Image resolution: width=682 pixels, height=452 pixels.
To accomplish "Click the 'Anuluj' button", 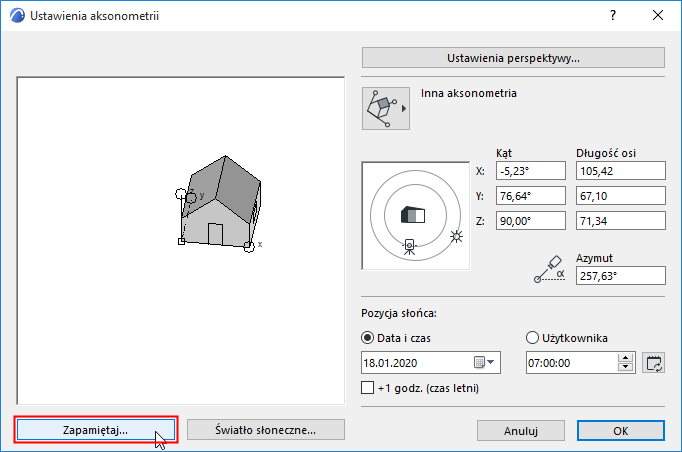I will (521, 431).
